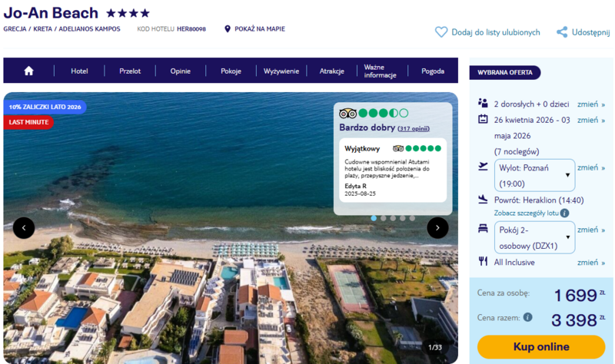Screen dimensions: 615x364
Task: Select the last review carousel dot
Action: (x=412, y=218)
